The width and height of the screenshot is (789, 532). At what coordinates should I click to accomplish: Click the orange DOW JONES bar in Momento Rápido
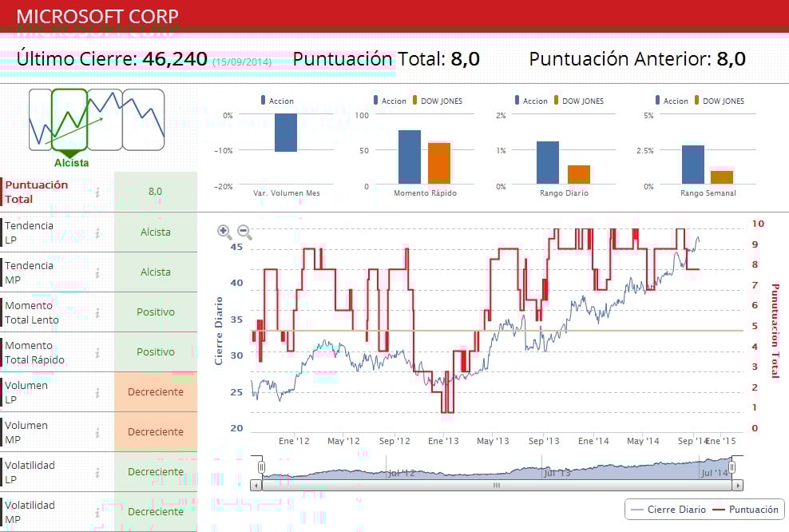(439, 164)
